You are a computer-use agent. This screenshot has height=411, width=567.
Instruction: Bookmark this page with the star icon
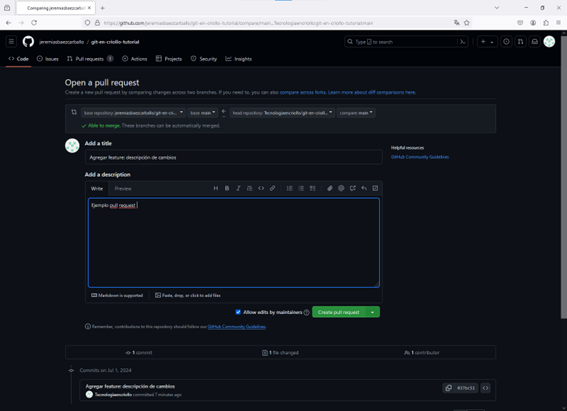467,23
